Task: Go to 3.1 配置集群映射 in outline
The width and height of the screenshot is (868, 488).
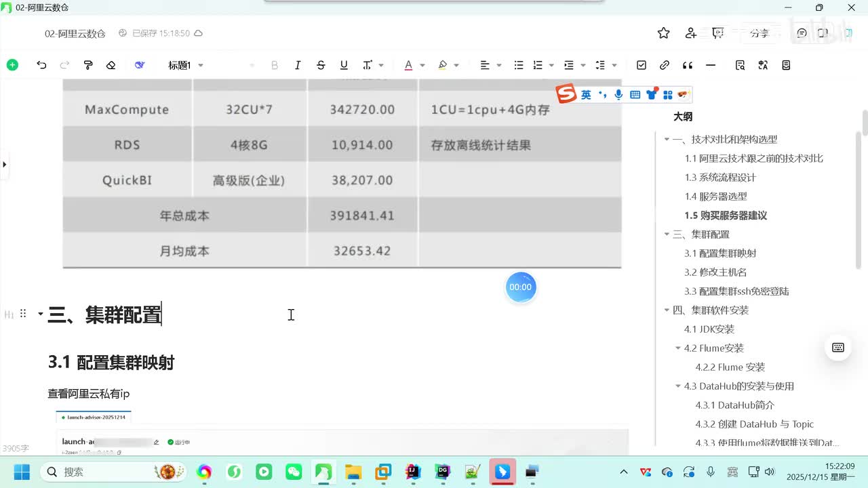Action: pos(720,253)
